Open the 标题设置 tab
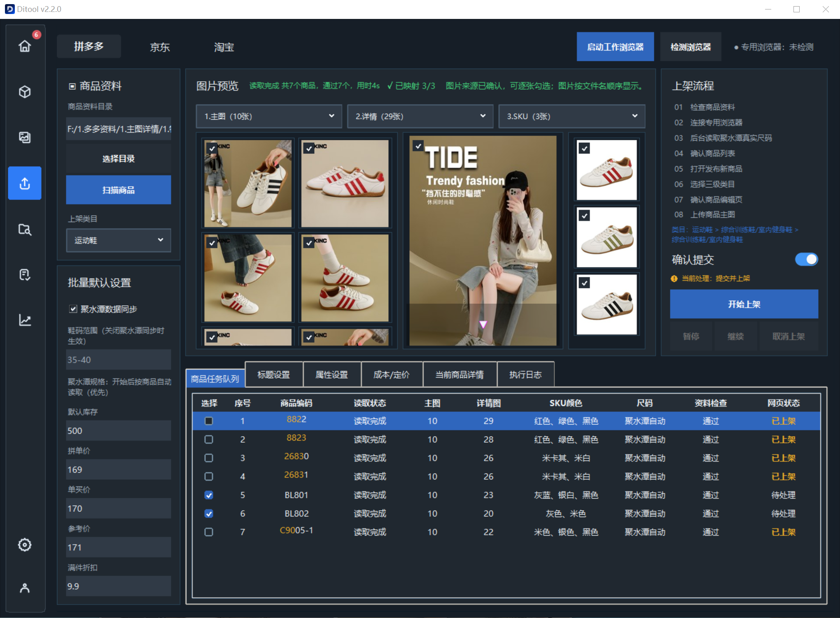The width and height of the screenshot is (840, 618). coord(274,374)
